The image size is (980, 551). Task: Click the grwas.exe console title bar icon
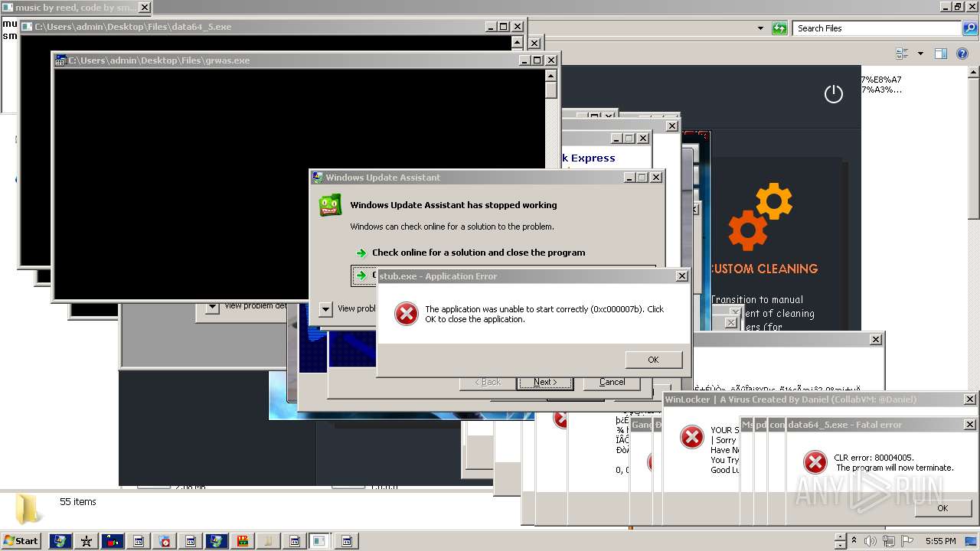[x=61, y=60]
